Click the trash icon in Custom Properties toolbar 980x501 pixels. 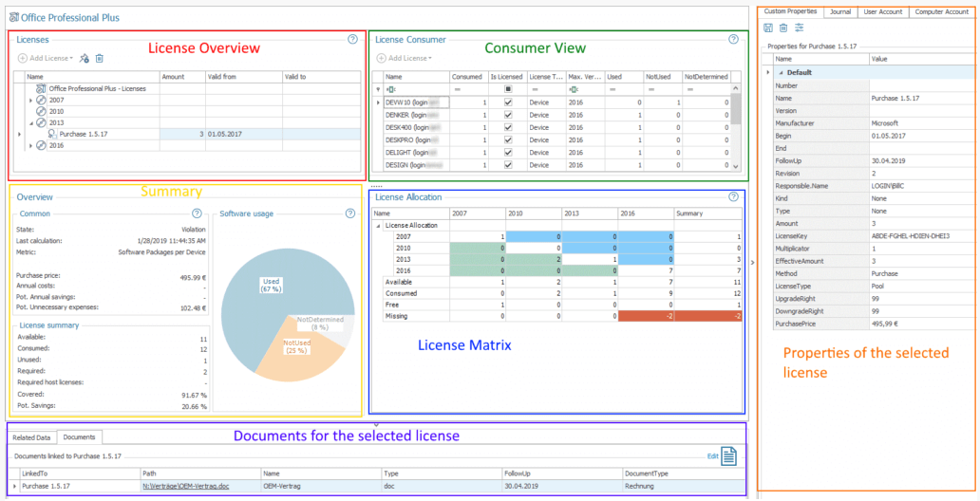pyautogui.click(x=783, y=28)
